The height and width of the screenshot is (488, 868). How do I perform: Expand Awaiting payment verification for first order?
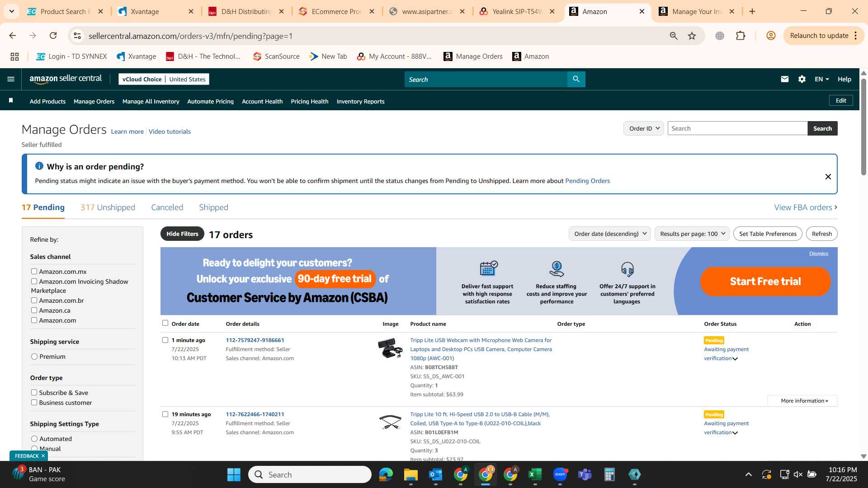click(726, 354)
